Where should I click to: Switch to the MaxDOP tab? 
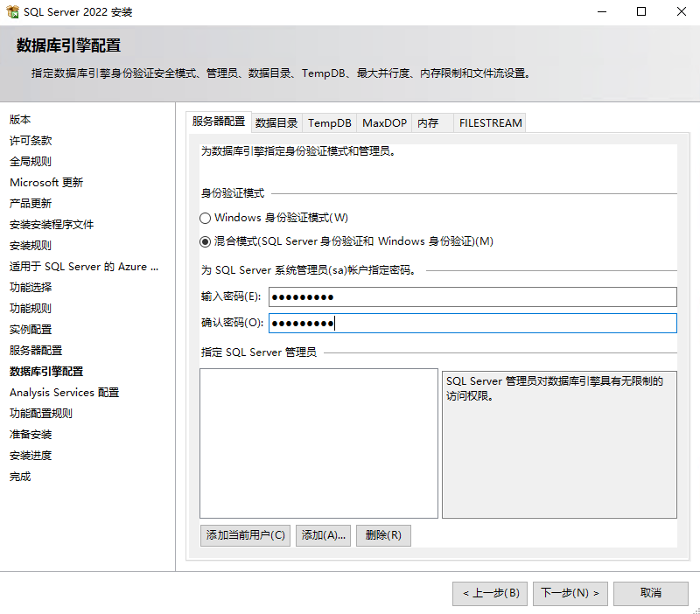click(384, 122)
